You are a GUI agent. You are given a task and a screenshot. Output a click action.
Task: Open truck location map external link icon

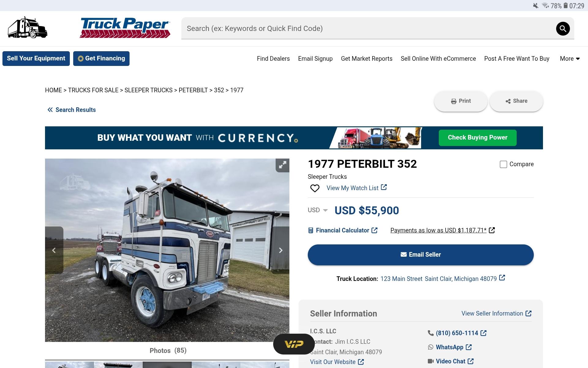point(502,278)
